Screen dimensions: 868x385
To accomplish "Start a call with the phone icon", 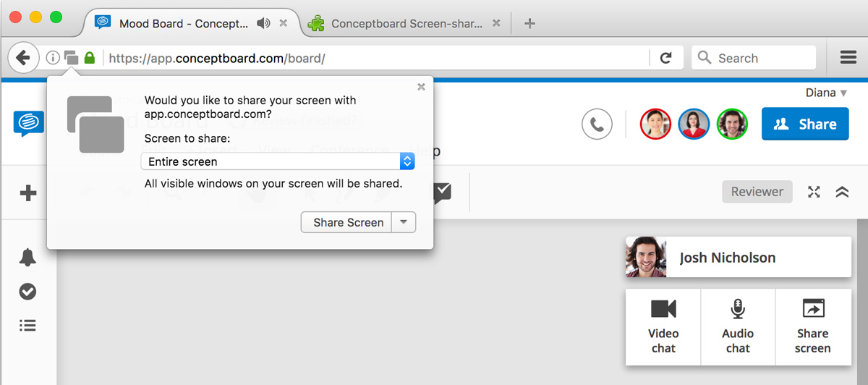I will [597, 124].
